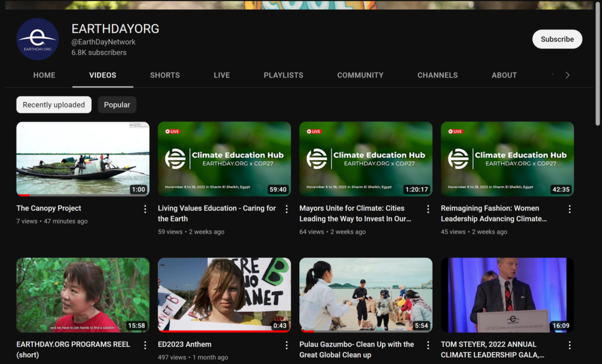
Task: Open three-dot menu for Reimagining Fashion video
Action: click(x=570, y=209)
